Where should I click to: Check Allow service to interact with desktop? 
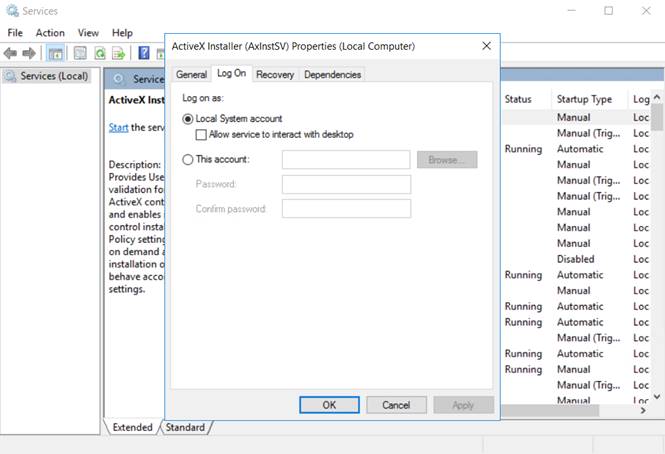click(201, 135)
